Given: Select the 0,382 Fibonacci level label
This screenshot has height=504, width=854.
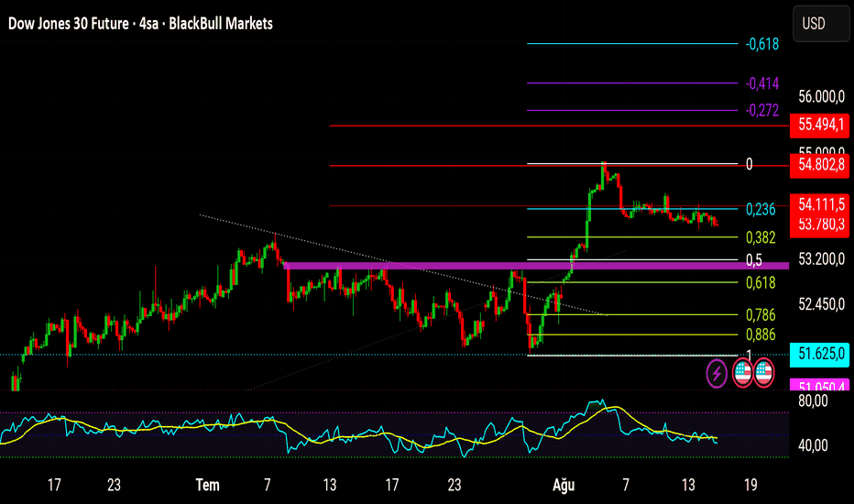Looking at the screenshot, I should (x=761, y=237).
